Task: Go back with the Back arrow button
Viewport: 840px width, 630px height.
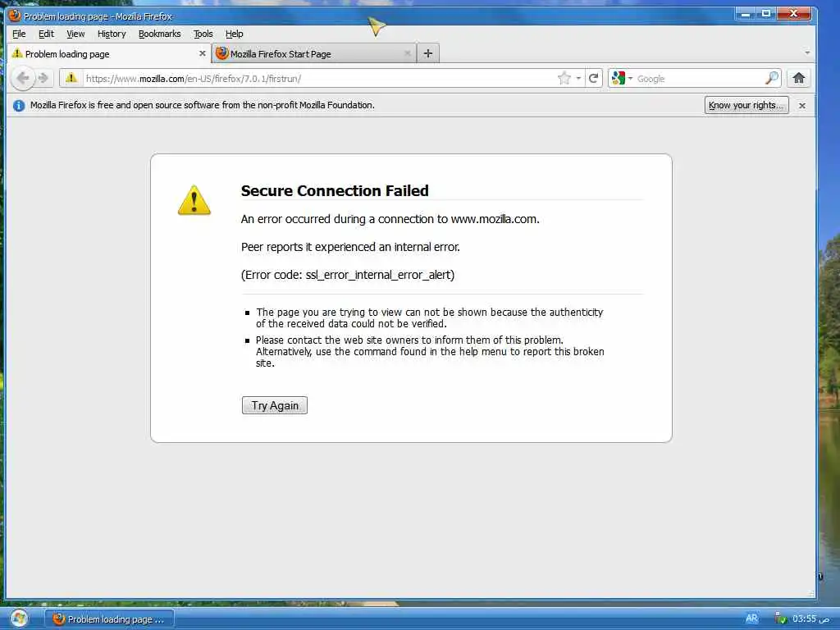Action: (22, 78)
